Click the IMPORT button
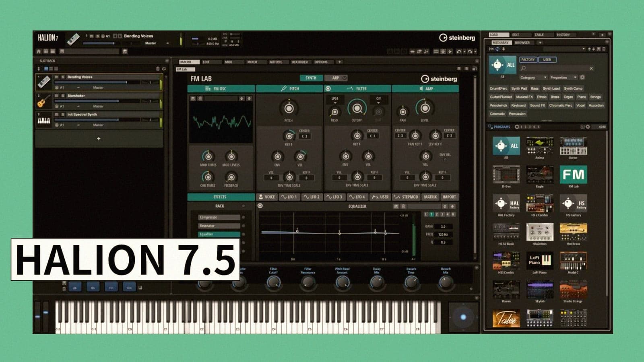Viewport: 644px width, 362px height. [x=449, y=197]
